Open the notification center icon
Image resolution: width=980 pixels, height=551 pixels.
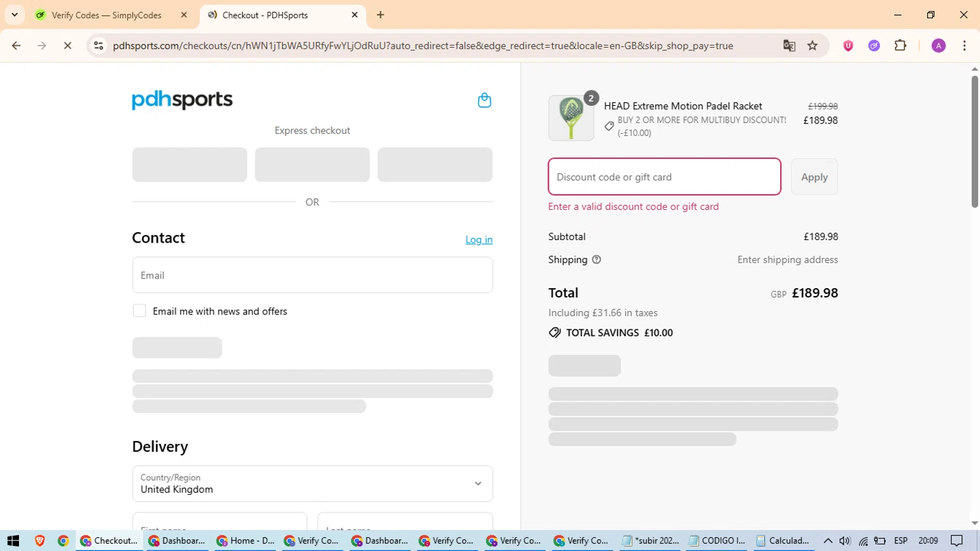[x=957, y=541]
